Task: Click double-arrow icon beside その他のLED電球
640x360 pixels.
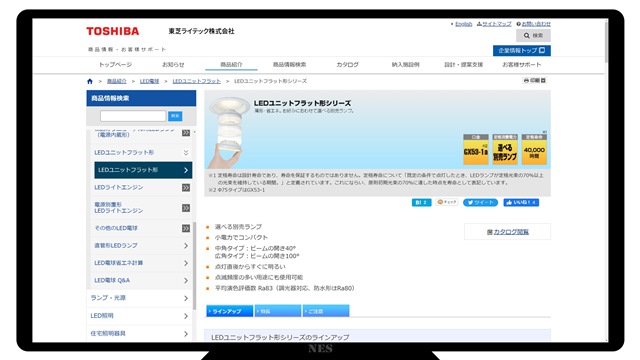Action: tap(186, 228)
